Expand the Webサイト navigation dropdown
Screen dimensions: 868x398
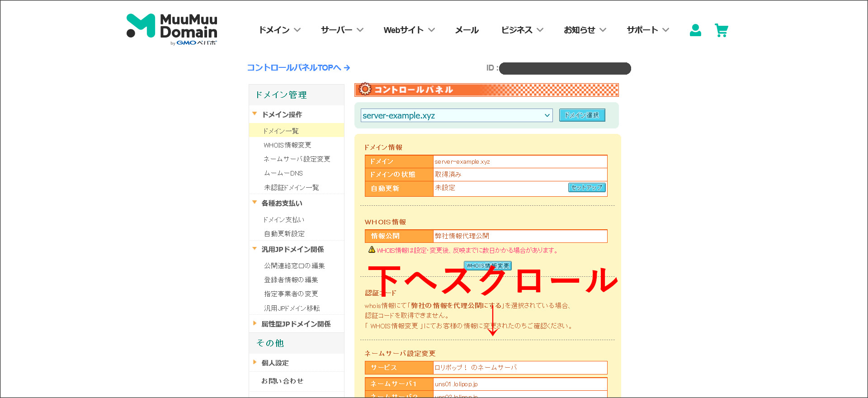(409, 30)
